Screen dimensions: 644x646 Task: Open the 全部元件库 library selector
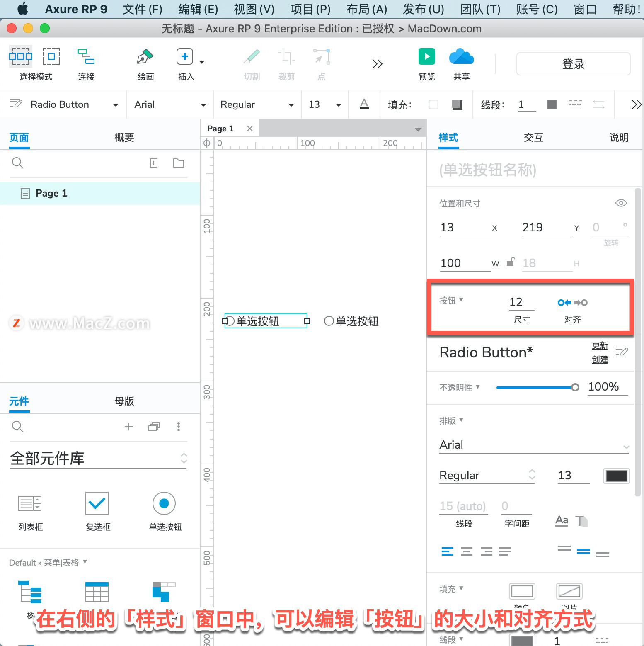pos(98,459)
